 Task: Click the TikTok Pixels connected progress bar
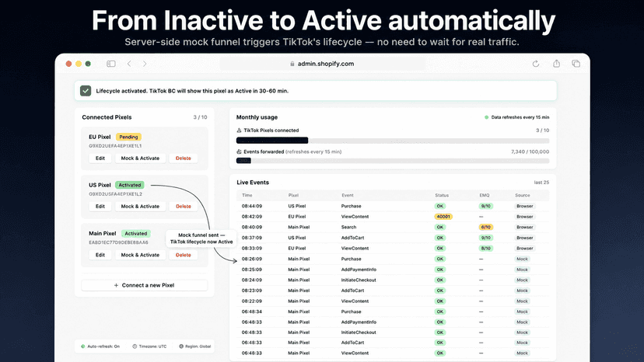[393, 141]
